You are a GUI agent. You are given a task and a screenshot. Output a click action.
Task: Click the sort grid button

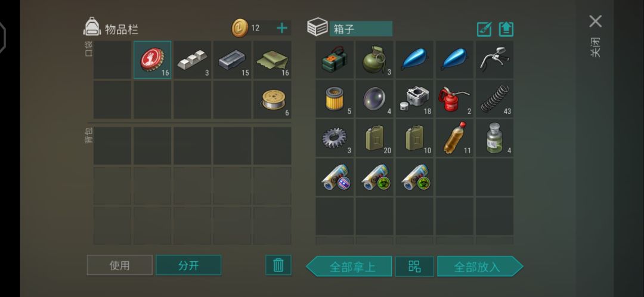(414, 266)
